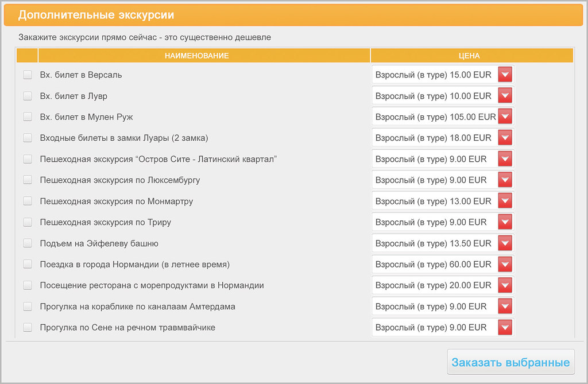Click the Остров Сите - Латинский квартал label
The image size is (588, 384).
click(159, 159)
